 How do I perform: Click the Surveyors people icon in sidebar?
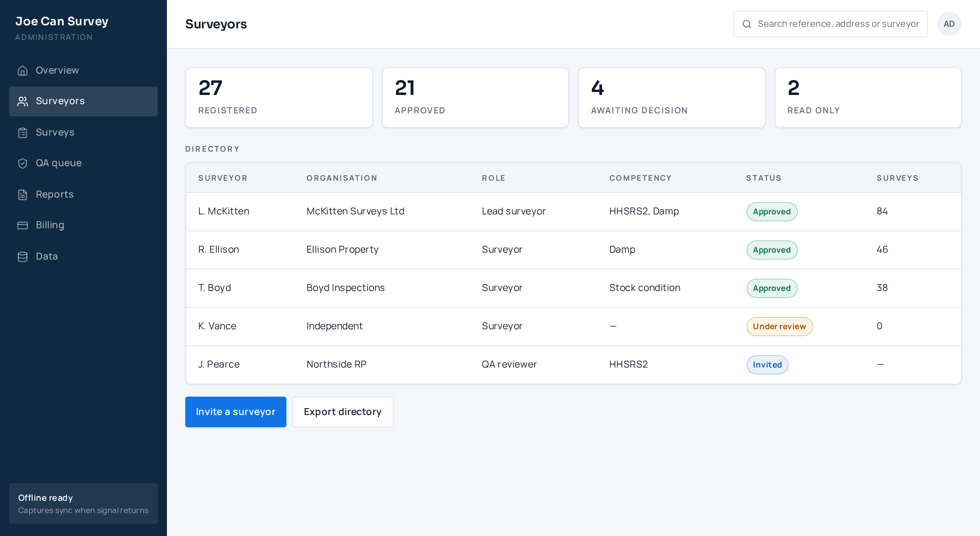[23, 101]
